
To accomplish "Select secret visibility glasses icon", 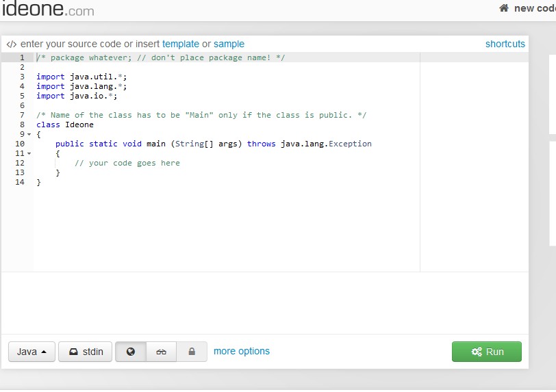I will coord(161,352).
